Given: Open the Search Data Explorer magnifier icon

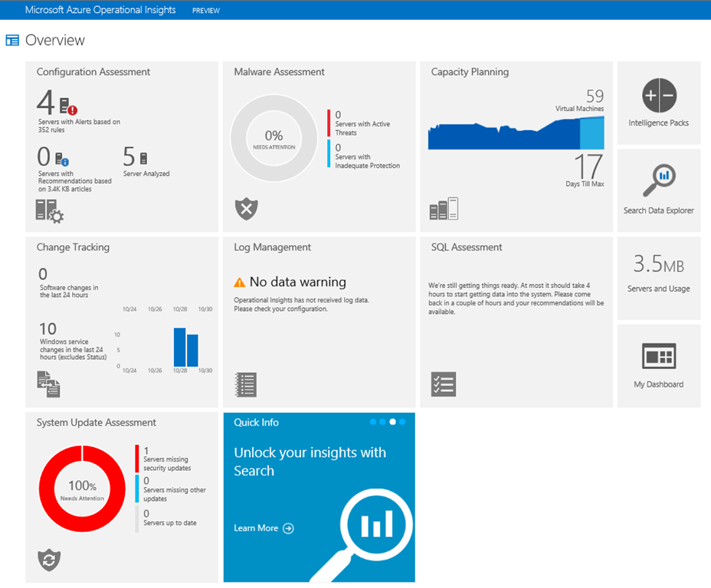Looking at the screenshot, I should (659, 180).
